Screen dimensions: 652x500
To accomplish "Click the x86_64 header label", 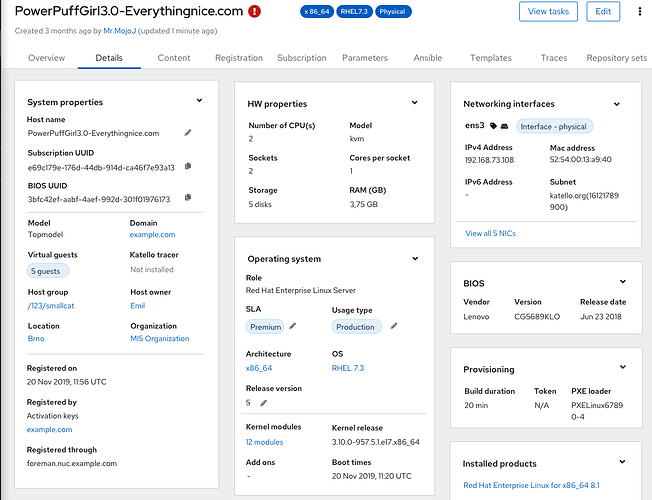I will [317, 12].
